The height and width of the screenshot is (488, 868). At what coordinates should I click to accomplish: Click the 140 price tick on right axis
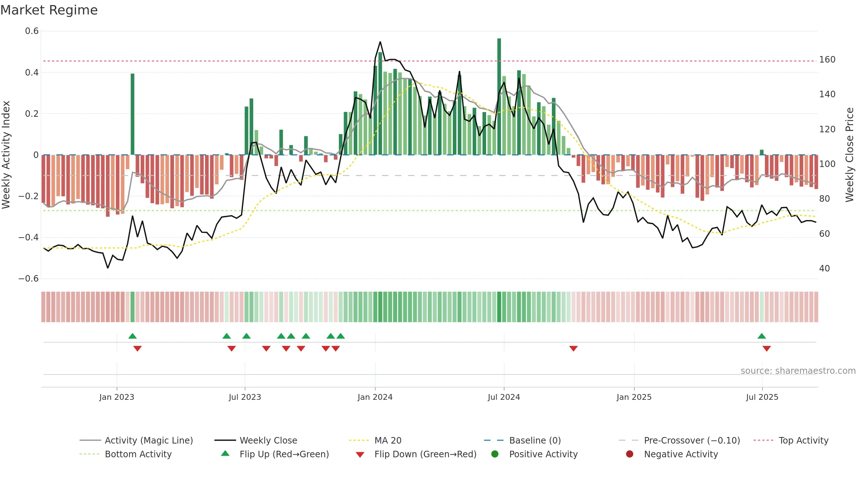827,94
